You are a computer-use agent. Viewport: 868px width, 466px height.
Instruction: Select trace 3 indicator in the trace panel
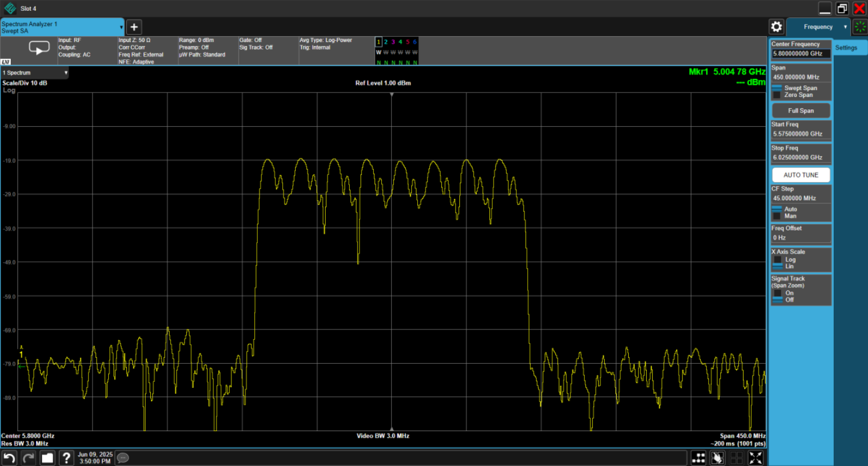pyautogui.click(x=393, y=41)
